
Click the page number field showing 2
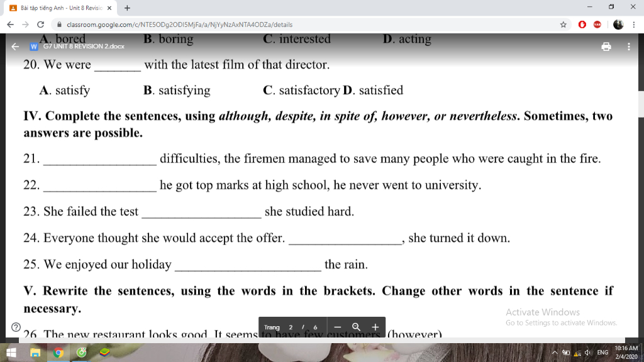click(x=291, y=327)
